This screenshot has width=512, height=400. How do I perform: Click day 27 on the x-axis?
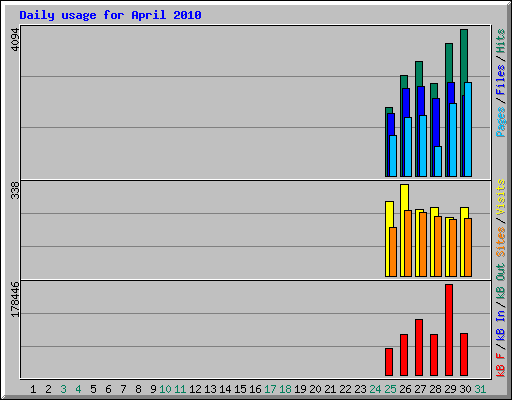420,389
